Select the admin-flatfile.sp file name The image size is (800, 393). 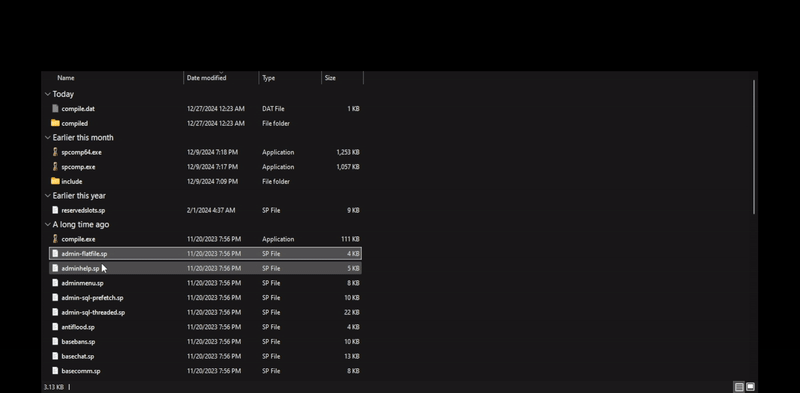coord(84,254)
